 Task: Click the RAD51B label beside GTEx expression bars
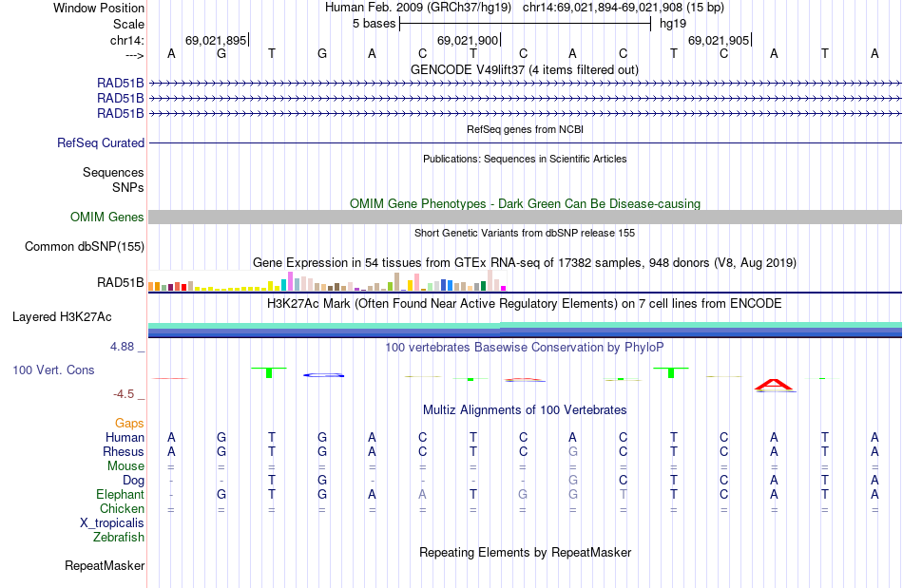pyautogui.click(x=121, y=282)
